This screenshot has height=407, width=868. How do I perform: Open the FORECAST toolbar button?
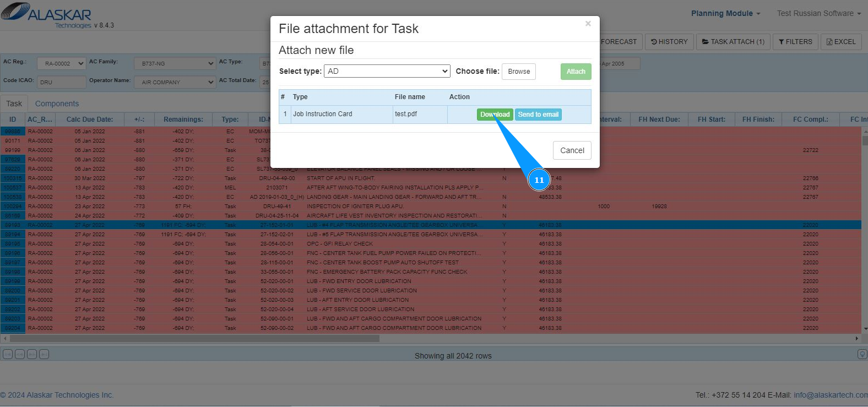tap(619, 41)
